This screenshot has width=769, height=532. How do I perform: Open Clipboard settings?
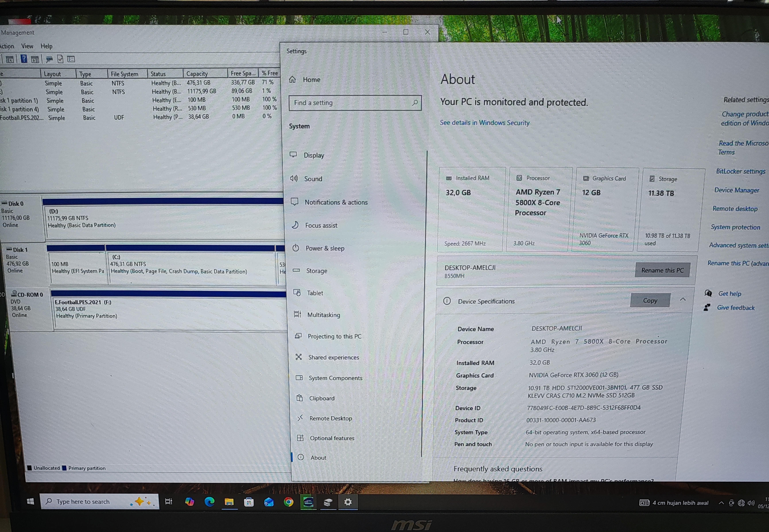[x=316, y=398]
